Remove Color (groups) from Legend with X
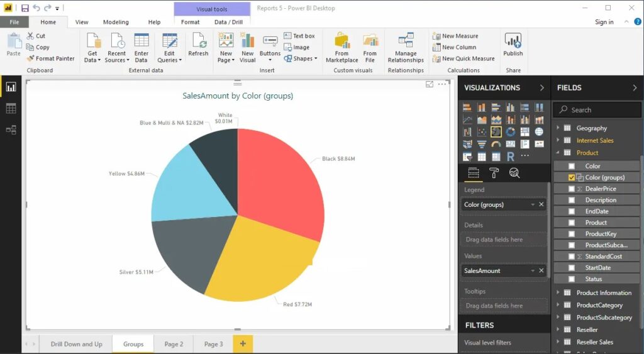The height and width of the screenshot is (354, 644). [541, 204]
